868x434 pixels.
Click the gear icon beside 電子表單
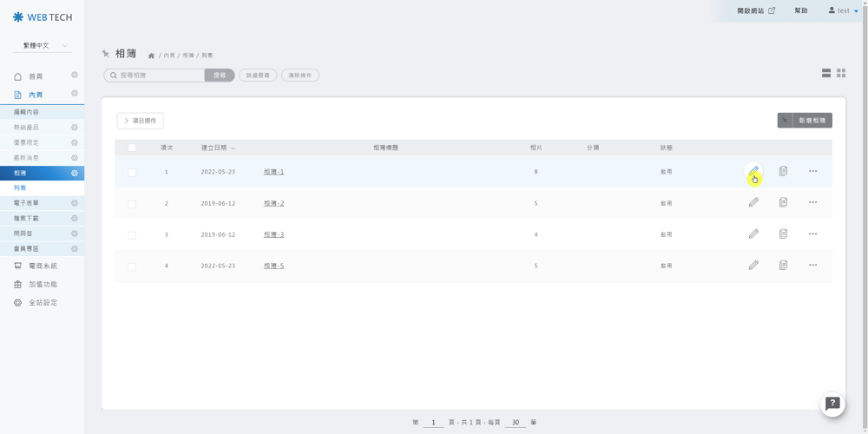[x=75, y=203]
